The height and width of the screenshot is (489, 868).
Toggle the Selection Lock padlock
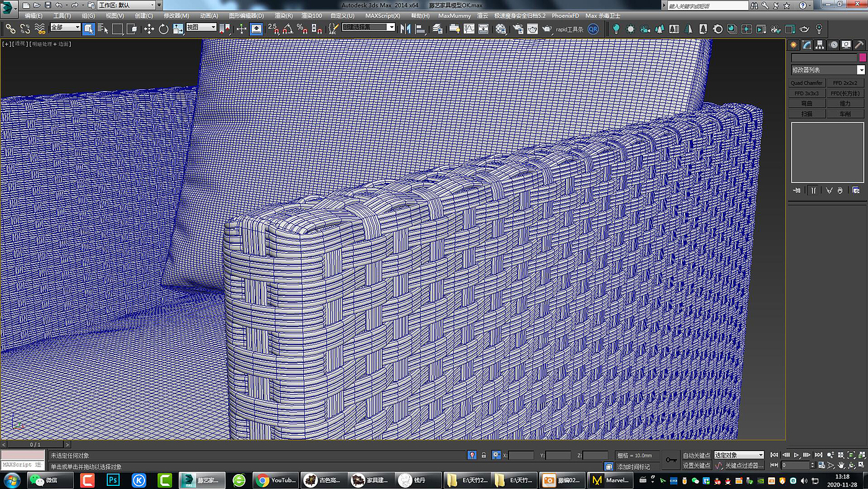click(x=484, y=455)
